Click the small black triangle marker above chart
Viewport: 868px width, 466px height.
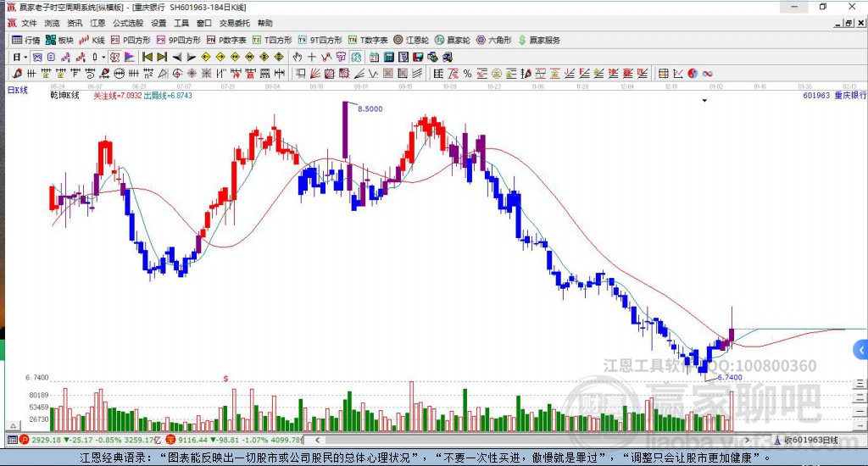click(704, 101)
